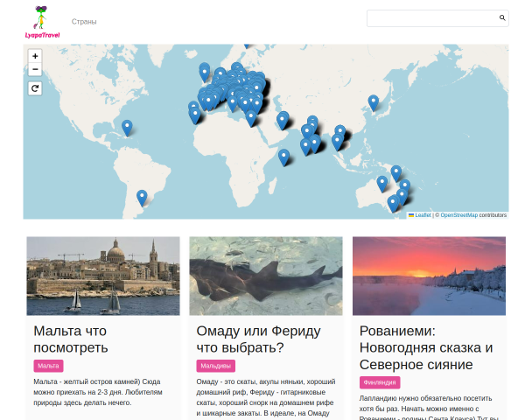The image size is (525, 420).
Task: Click the Мальдивы country tag
Action: 215,366
